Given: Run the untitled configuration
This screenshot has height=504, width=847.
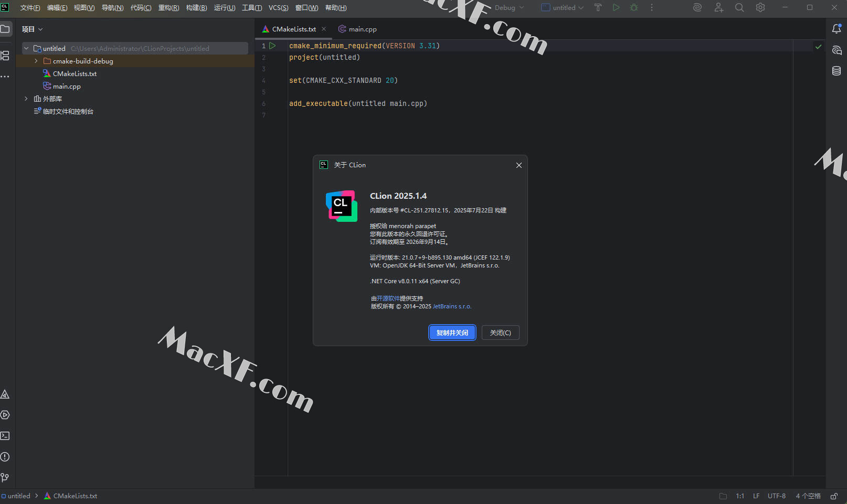Looking at the screenshot, I should pyautogui.click(x=616, y=7).
